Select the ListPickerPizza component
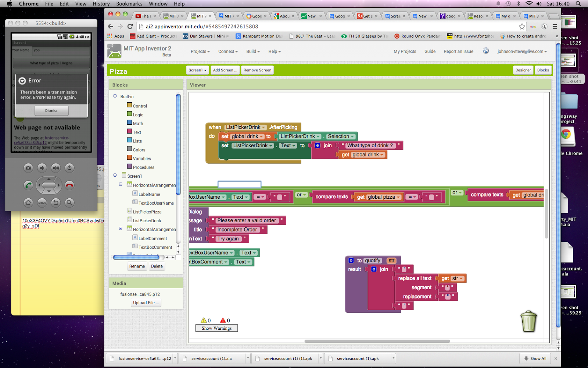588x368 pixels. click(x=144, y=212)
